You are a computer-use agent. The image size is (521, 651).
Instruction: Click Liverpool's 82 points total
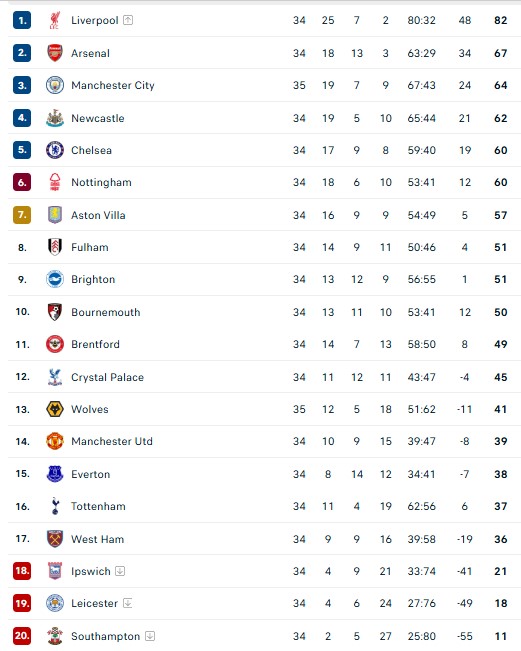click(x=501, y=20)
